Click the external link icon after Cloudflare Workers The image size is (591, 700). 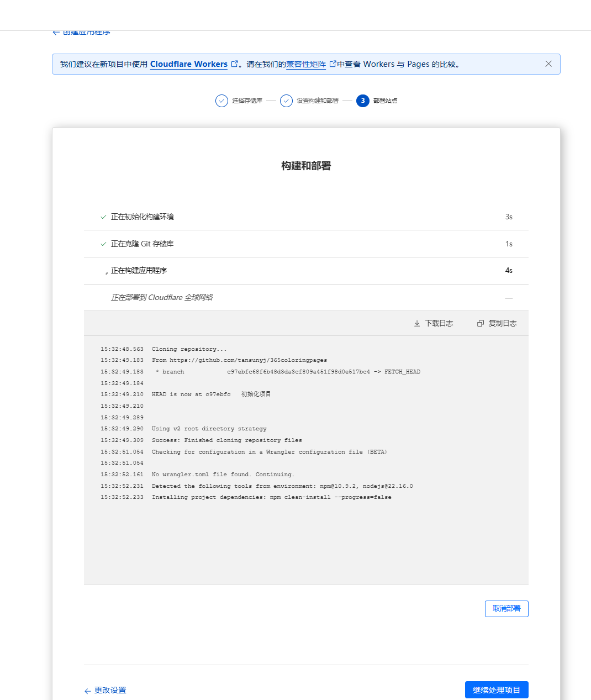pos(234,64)
